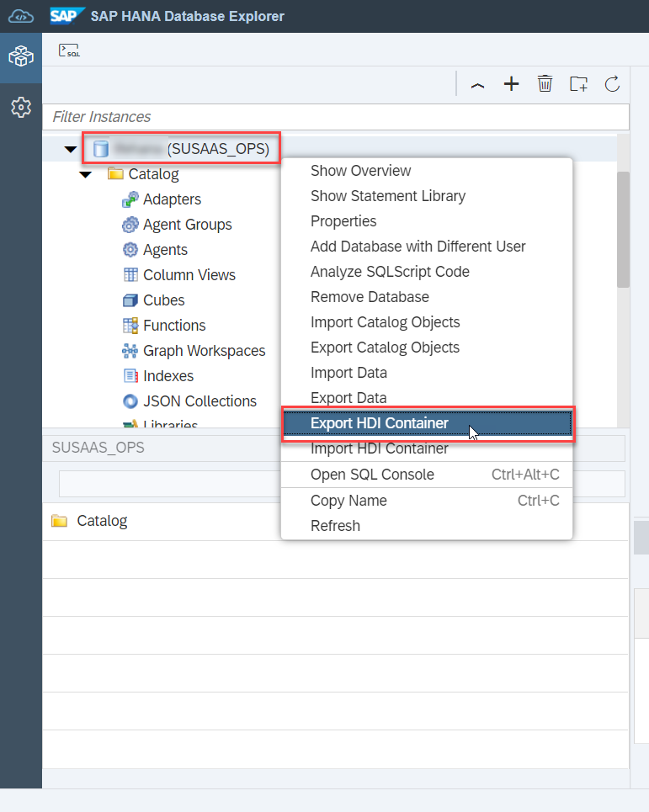Click the Agent Groups gear icon
649x812 pixels.
130,225
